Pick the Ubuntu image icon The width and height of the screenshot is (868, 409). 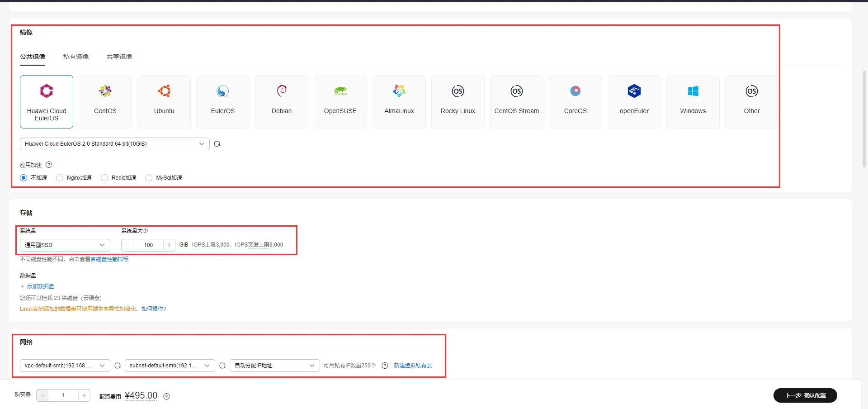pos(164,91)
